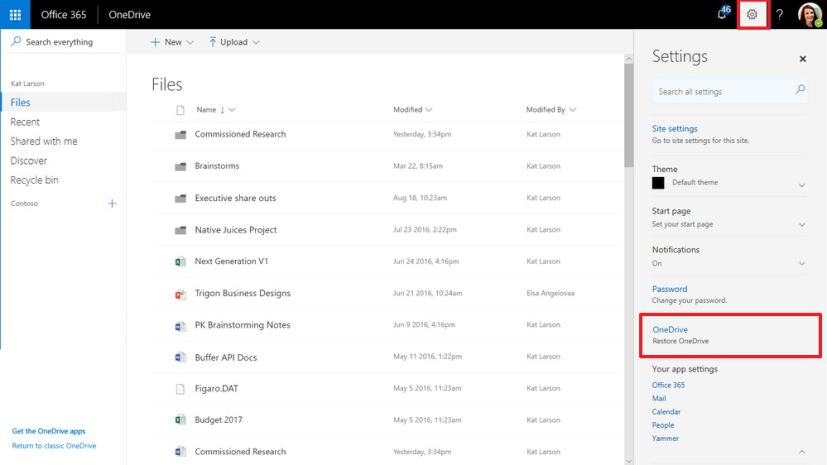Click the Trigon Business Designs PowerPoint icon
Image resolution: width=827 pixels, height=465 pixels.
tap(180, 294)
